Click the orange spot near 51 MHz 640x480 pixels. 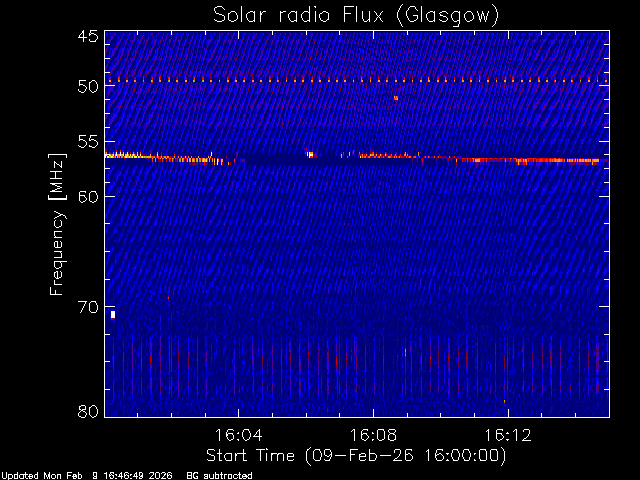[396, 98]
